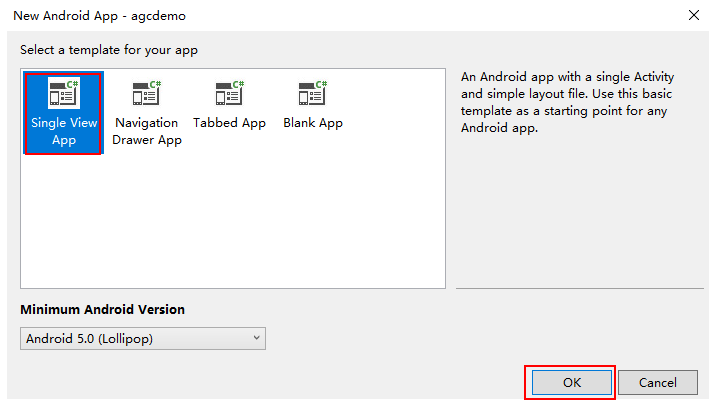Screen dimensions: 716x402
Task: Click the "Single View App" label text
Action: click(63, 132)
